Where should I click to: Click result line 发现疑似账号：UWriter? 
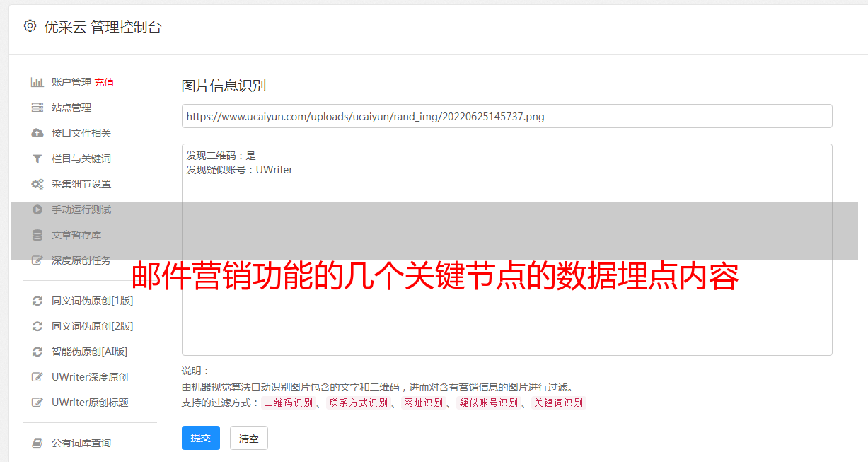(240, 170)
